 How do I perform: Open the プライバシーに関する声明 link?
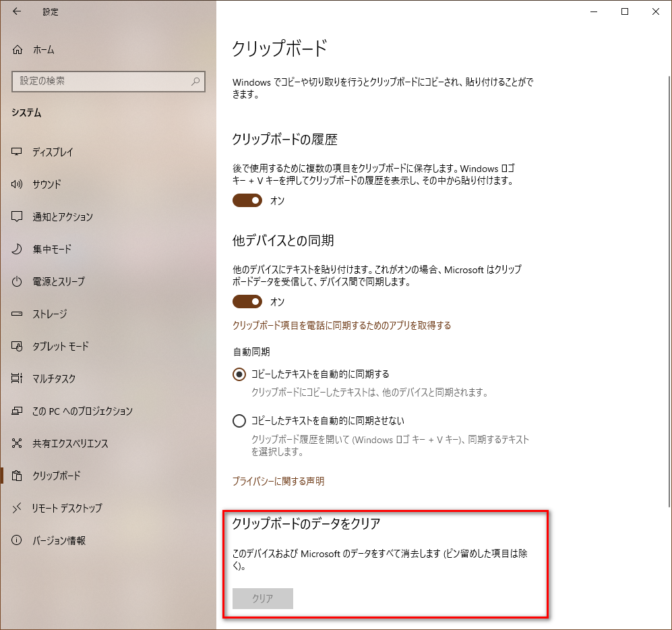(278, 481)
